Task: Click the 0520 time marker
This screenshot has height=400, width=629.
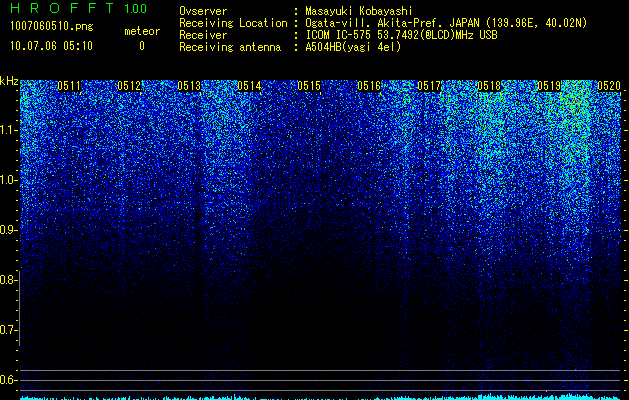Action: (x=609, y=86)
